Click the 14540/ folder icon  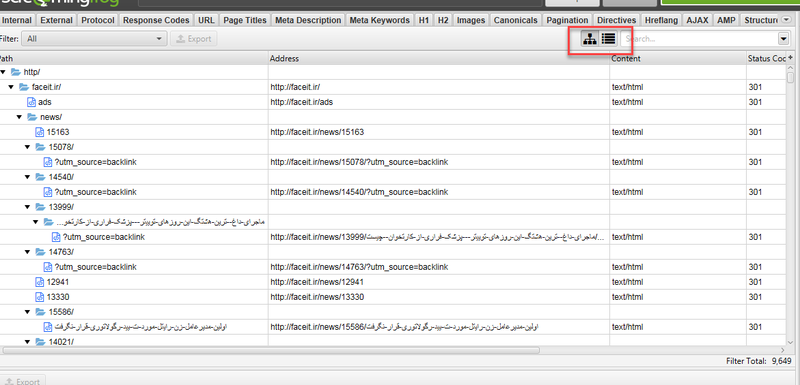click(x=40, y=177)
